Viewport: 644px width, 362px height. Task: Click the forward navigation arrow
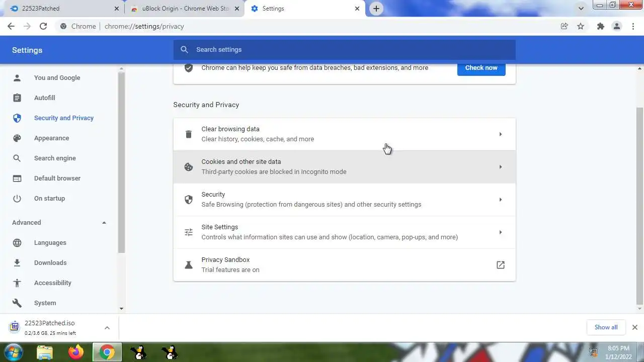(x=27, y=26)
